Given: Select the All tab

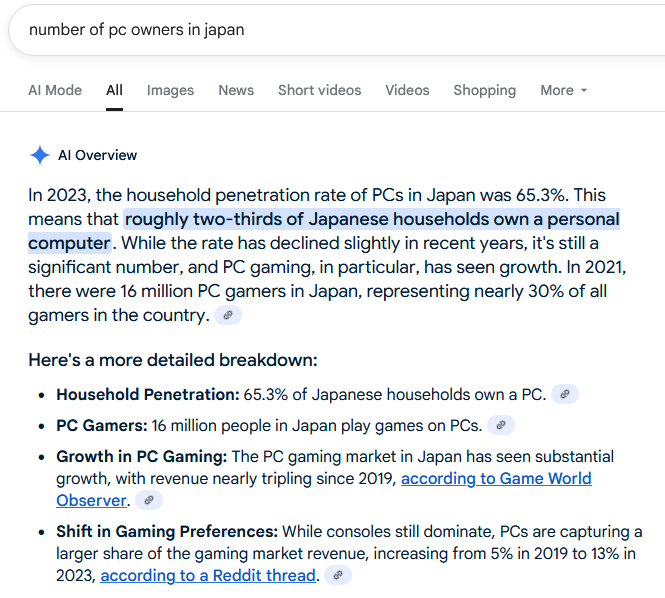Looking at the screenshot, I should pyautogui.click(x=114, y=90).
